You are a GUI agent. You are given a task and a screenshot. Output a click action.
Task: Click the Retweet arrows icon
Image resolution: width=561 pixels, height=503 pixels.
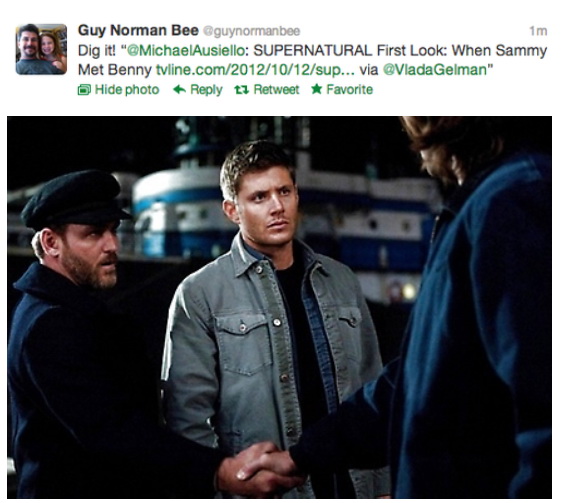pyautogui.click(x=242, y=89)
